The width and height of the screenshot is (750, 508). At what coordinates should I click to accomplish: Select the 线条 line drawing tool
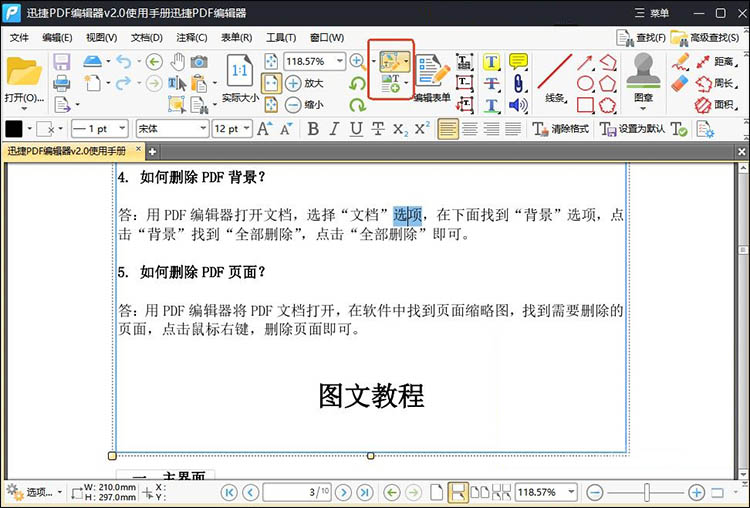point(555,78)
